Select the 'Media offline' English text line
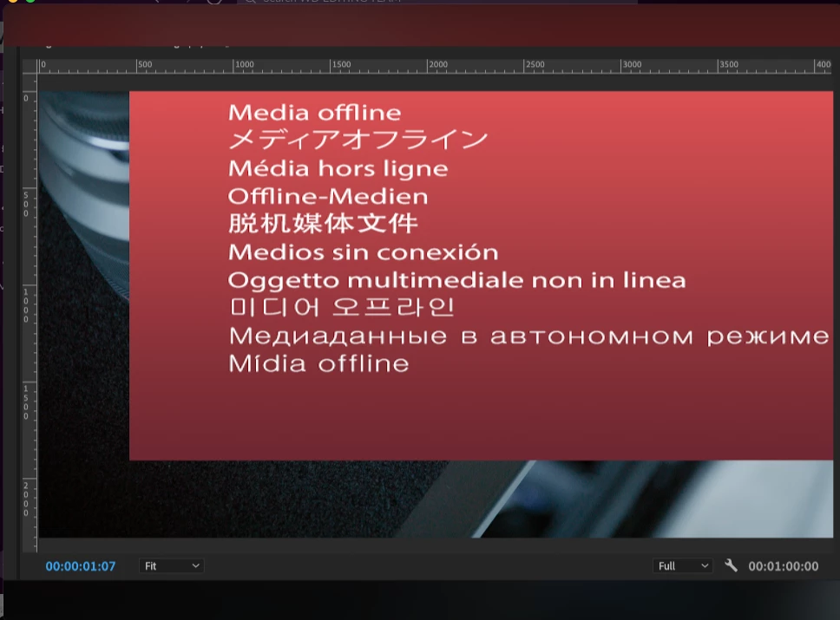Viewport: 840px width, 620px height. pos(314,113)
